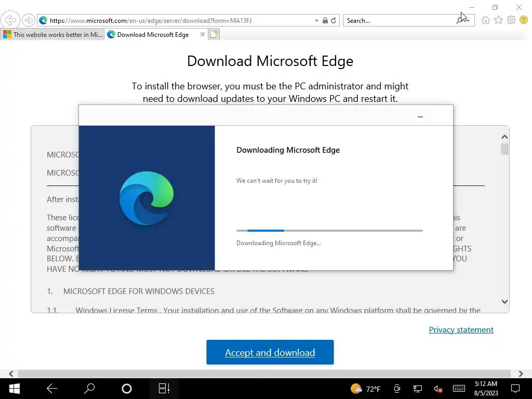Click the license box scrollbar thumb
The width and height of the screenshot is (532, 399).
504,149
